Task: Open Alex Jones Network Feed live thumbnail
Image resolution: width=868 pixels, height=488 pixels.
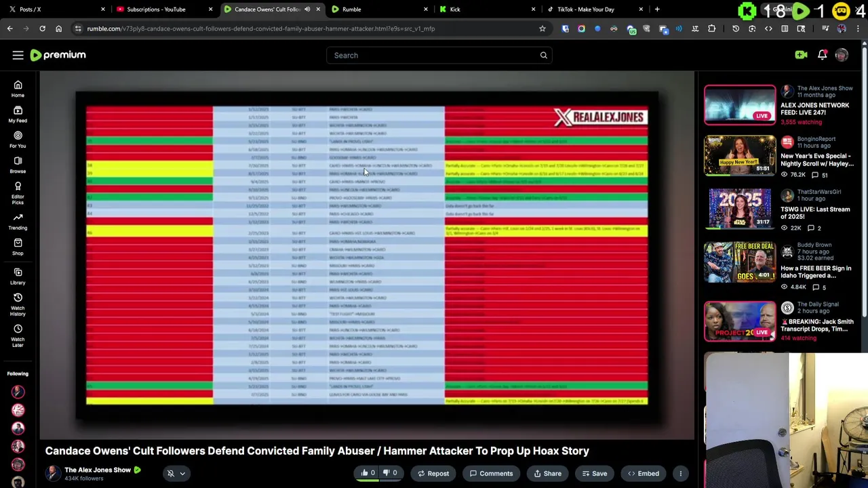Action: pyautogui.click(x=739, y=105)
